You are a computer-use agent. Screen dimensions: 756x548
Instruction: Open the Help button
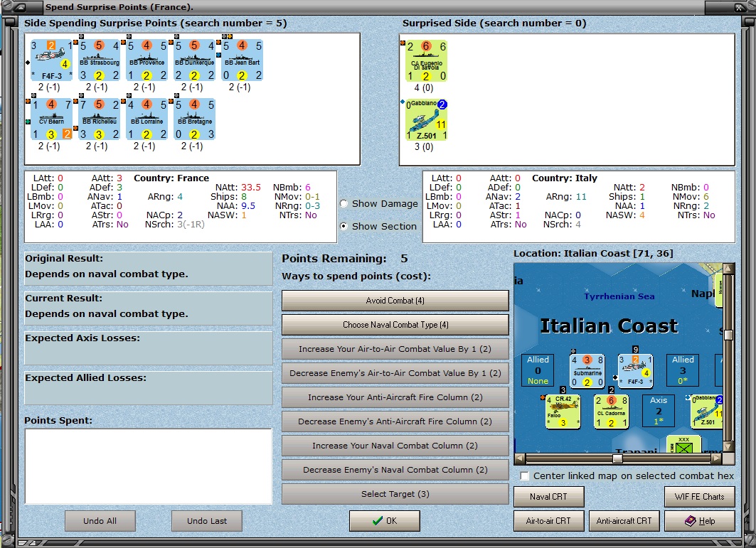coord(700,521)
